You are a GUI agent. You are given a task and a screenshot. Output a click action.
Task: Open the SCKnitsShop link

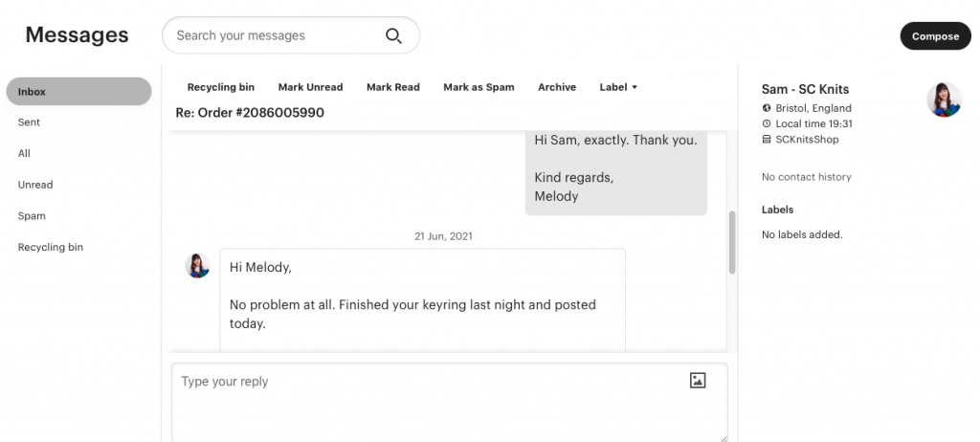807,139
